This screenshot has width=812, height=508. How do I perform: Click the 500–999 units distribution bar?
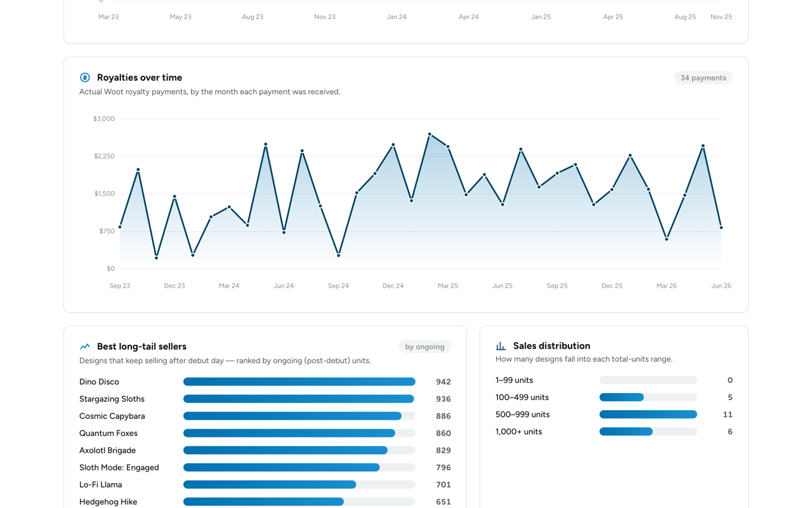click(x=648, y=414)
